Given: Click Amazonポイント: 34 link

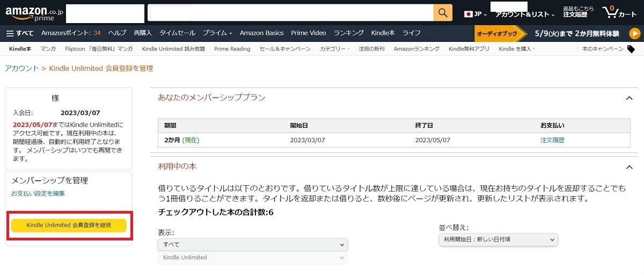Looking at the screenshot, I should click(71, 33).
